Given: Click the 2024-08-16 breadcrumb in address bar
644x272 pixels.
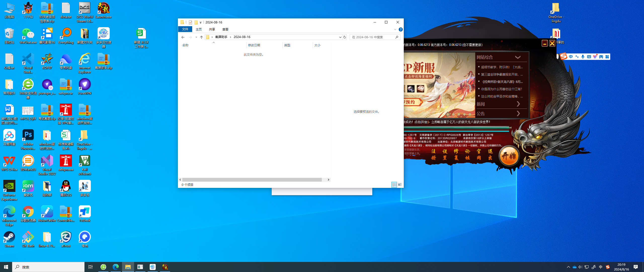Looking at the screenshot, I should coord(242,37).
